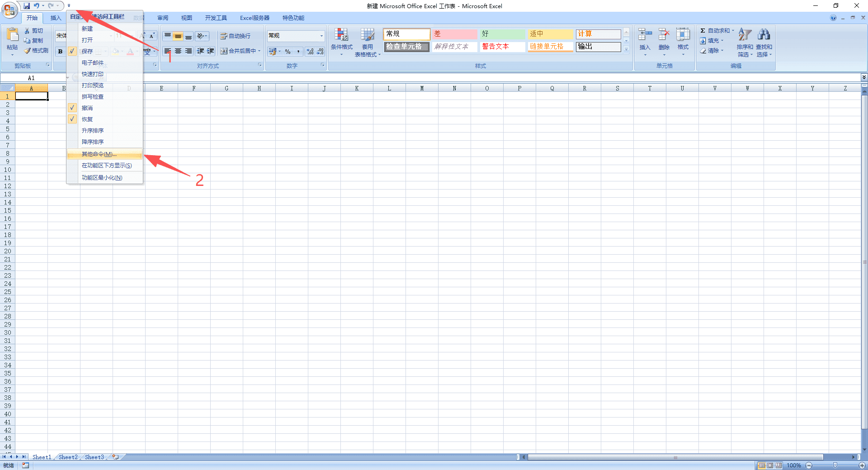Viewport: 868px width, 470px height.
Task: Open the 合并后居中 dropdown arrow
Action: pos(259,51)
